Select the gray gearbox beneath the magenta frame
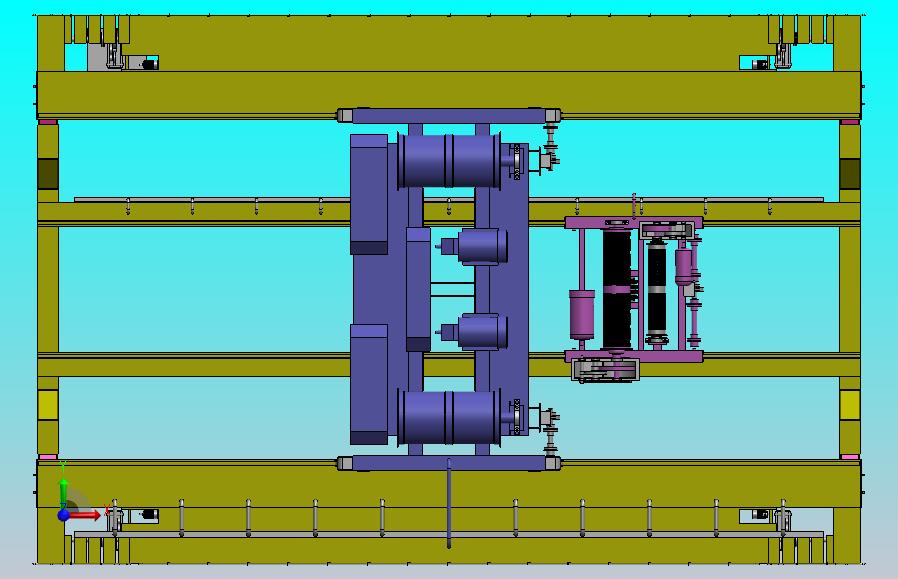This screenshot has height=579, width=898. pyautogui.click(x=605, y=369)
